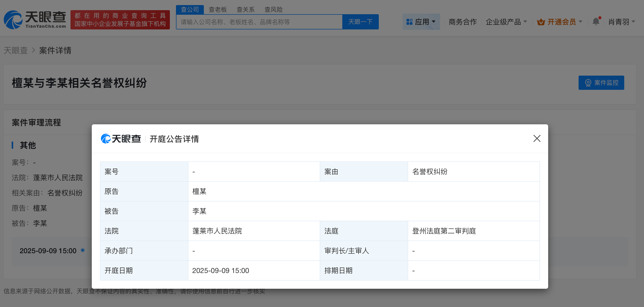Click the 天眼查 breadcrumb link
Screen dimensions: 644x307
coord(15,50)
